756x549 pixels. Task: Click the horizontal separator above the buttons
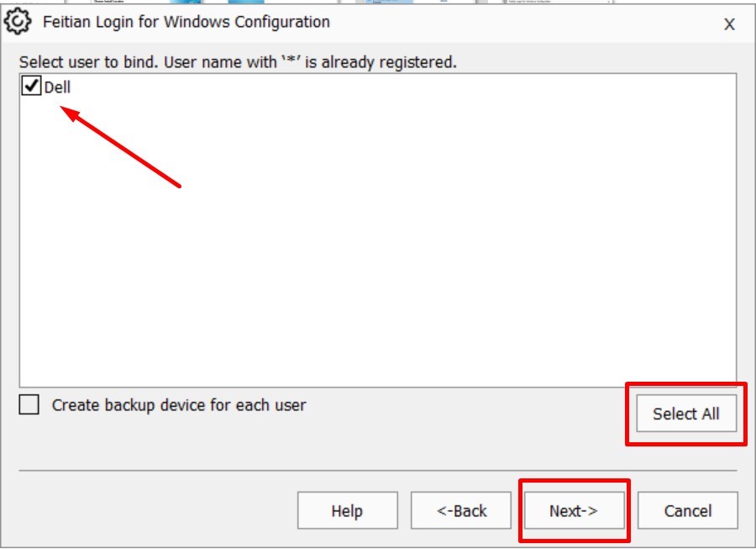(378, 471)
